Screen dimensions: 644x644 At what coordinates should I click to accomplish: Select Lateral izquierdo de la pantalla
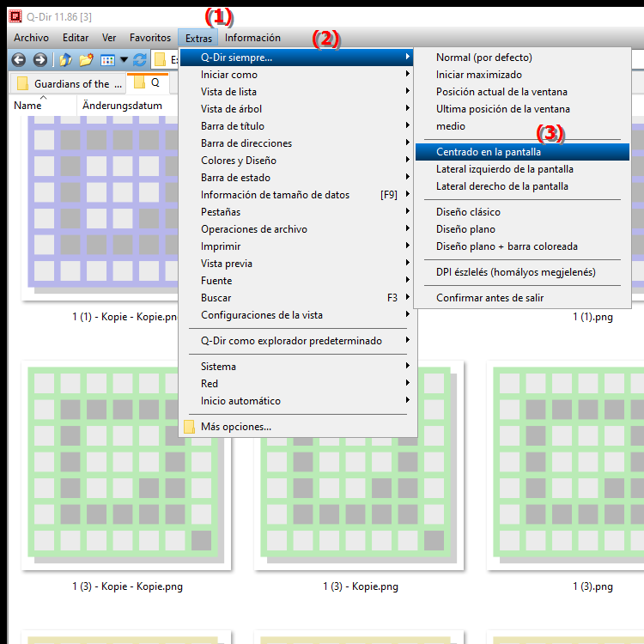[522, 169]
